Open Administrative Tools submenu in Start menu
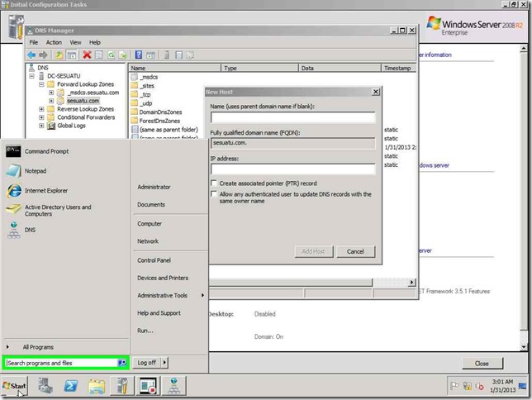 click(170, 295)
